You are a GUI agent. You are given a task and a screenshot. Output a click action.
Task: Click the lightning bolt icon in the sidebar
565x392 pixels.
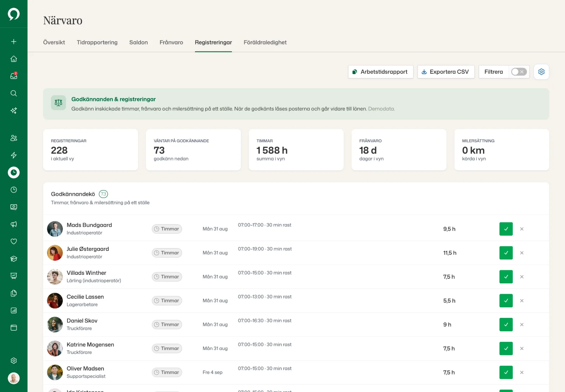point(14,155)
